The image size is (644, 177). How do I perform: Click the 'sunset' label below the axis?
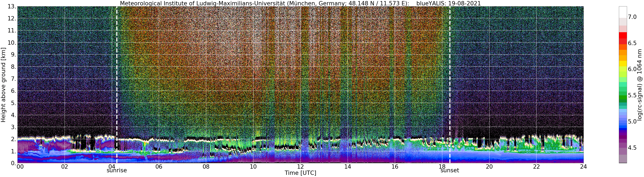click(x=450, y=171)
